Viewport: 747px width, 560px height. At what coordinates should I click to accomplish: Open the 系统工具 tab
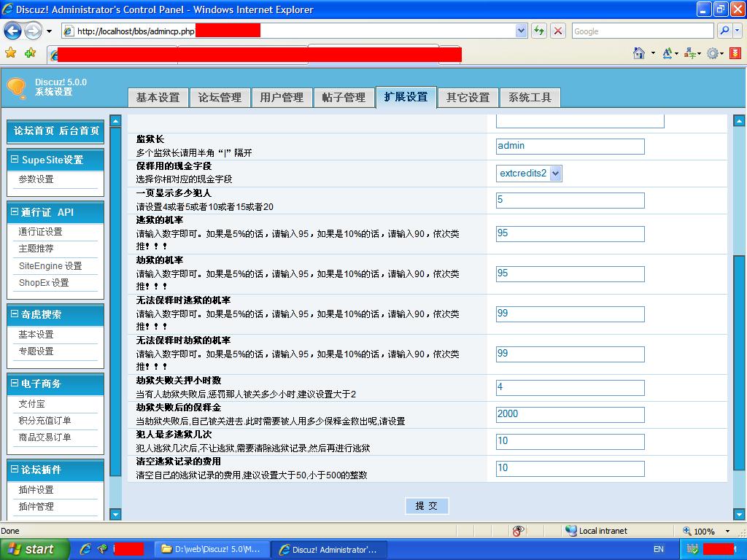[x=530, y=98]
